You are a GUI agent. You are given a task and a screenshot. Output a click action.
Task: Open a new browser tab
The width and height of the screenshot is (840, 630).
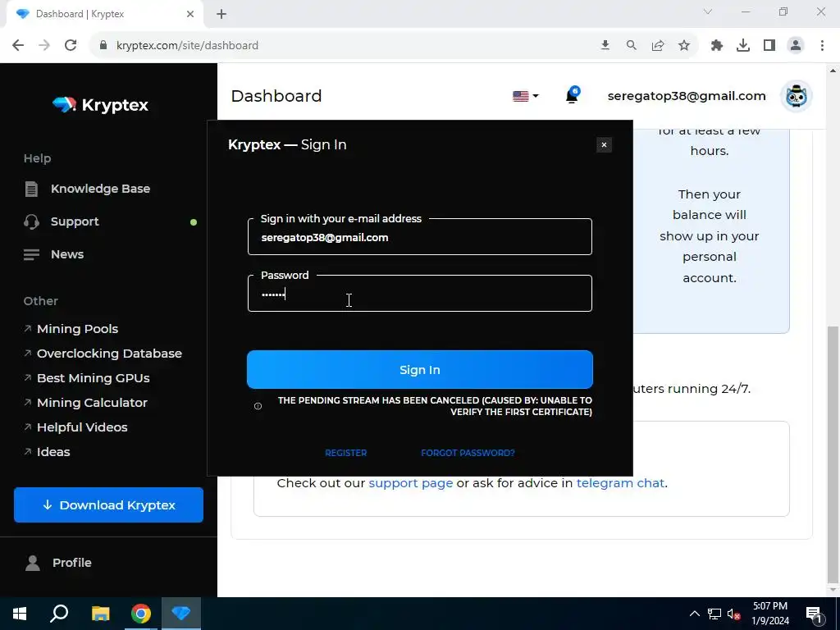[221, 14]
